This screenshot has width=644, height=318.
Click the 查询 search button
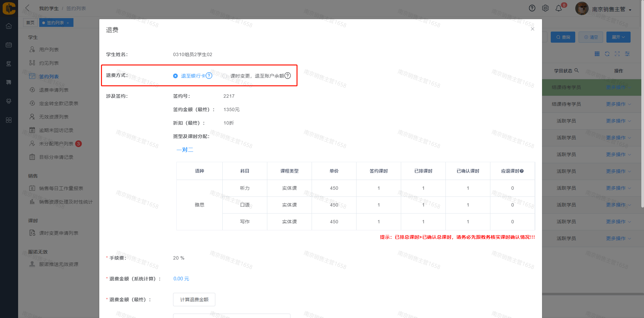(563, 37)
